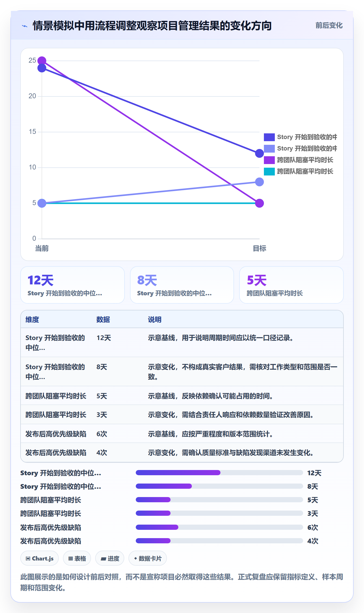Click the progress bar labeled 12天
Image resolution: width=364 pixels, height=613 pixels.
point(219,473)
